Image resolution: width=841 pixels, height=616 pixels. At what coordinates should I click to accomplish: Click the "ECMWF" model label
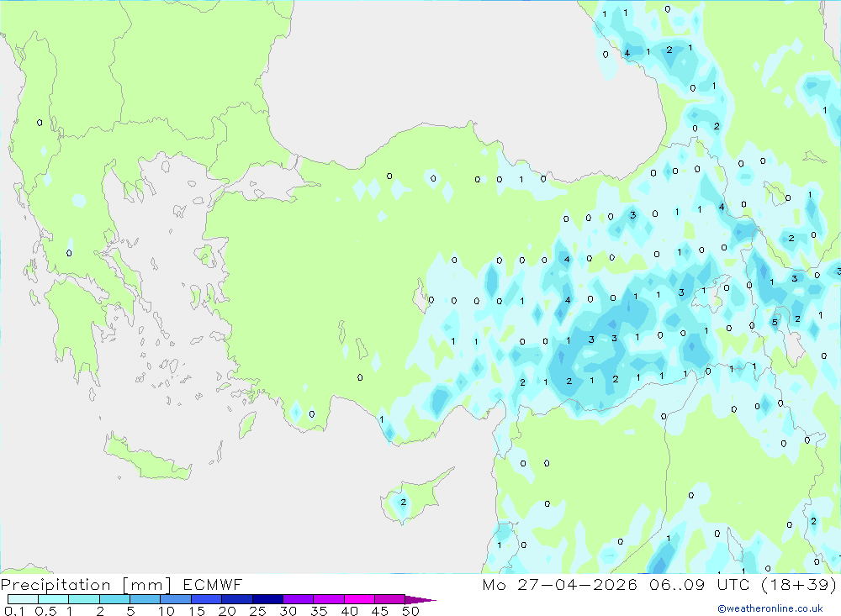[213, 584]
